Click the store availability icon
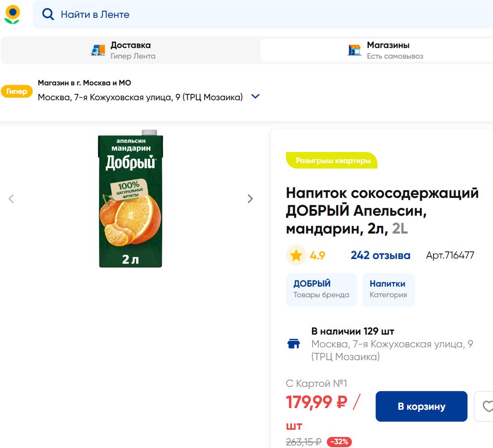The height and width of the screenshot is (448, 493). 294,344
